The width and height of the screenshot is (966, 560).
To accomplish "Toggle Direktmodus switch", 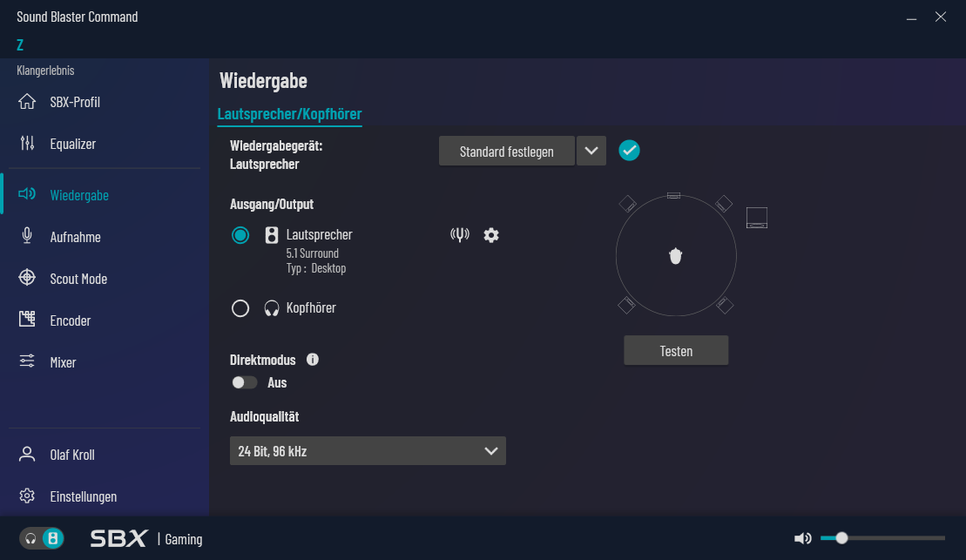I will tap(244, 382).
